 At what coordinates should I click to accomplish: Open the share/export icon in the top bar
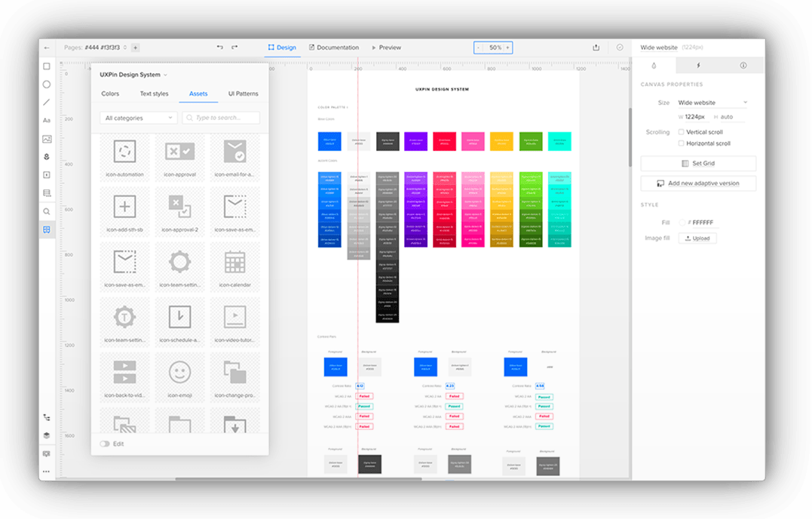click(596, 47)
